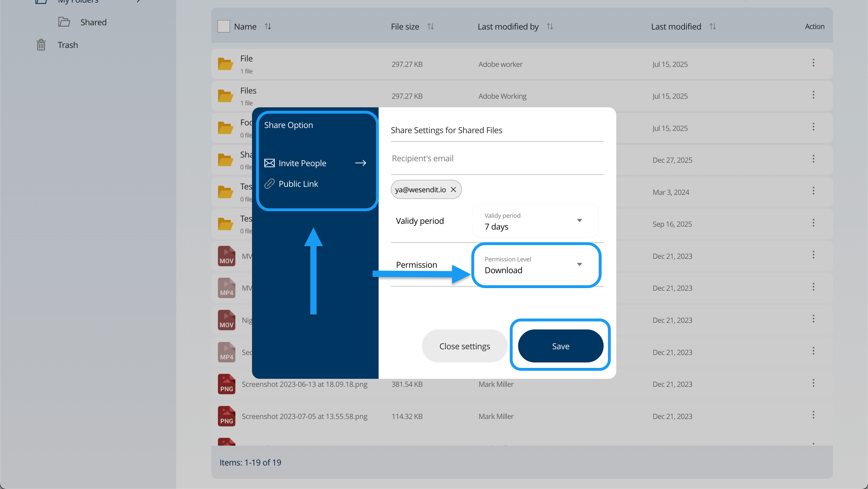The height and width of the screenshot is (489, 868).
Task: Sort by the Last modified column
Action: [712, 26]
